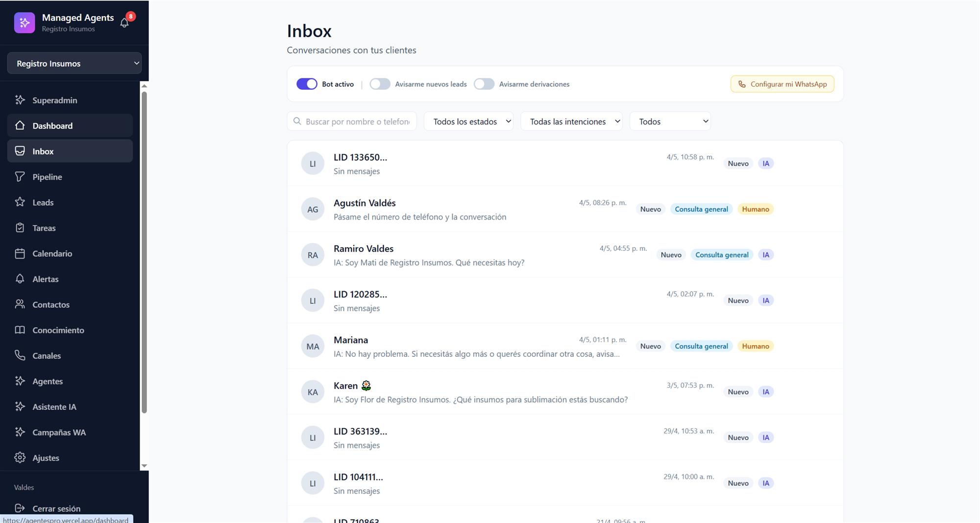Click the AG avatar for Agustín Valdés
Image resolution: width=980 pixels, height=523 pixels.
point(313,209)
